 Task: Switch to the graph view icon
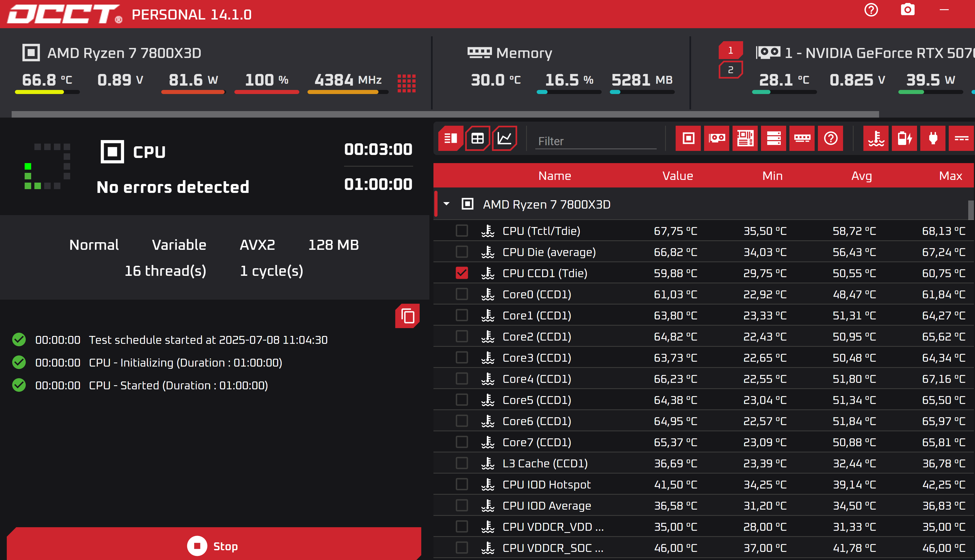(504, 138)
